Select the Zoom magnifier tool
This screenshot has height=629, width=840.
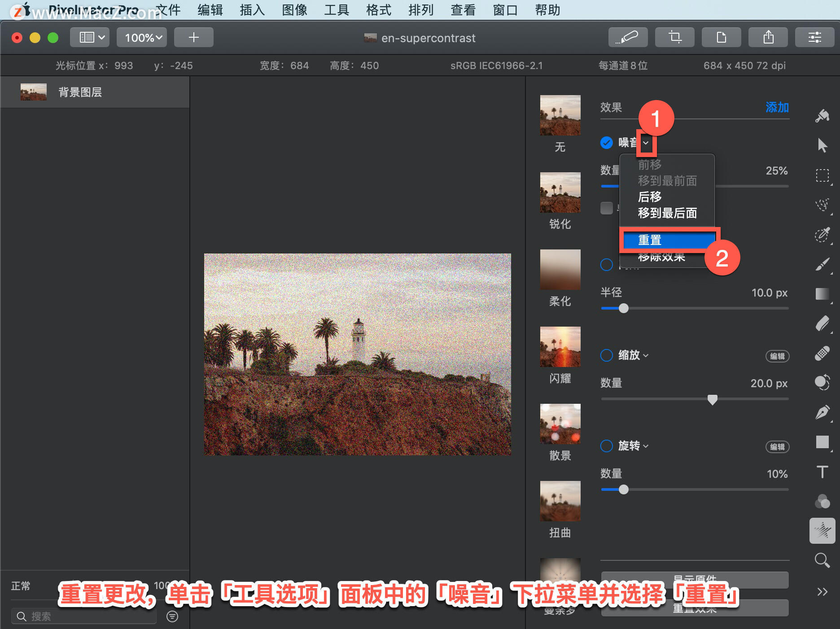pos(822,560)
